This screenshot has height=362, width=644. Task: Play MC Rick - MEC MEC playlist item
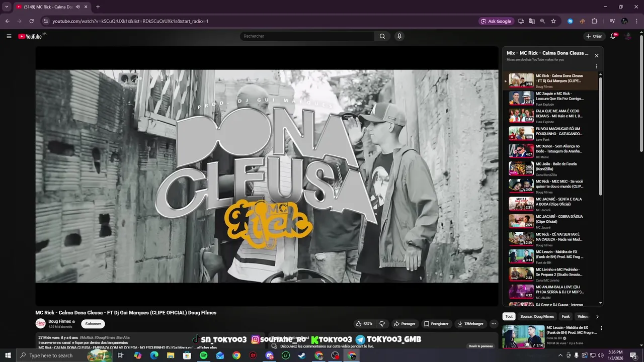click(551, 186)
